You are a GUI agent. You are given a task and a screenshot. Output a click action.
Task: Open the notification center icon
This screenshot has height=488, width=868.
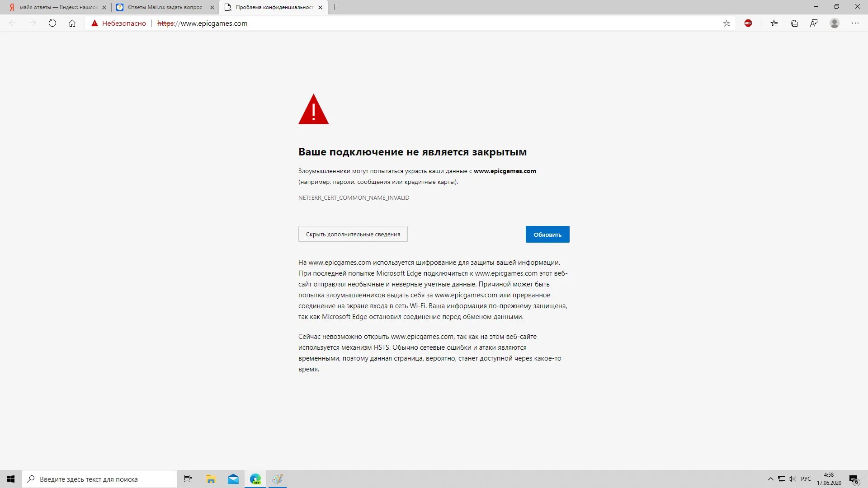point(854,479)
